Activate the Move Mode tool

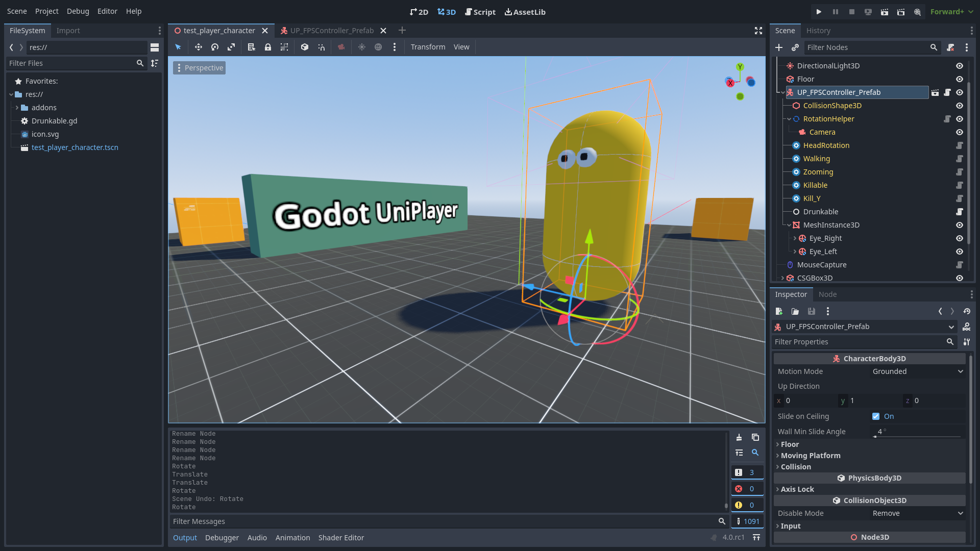(x=199, y=47)
